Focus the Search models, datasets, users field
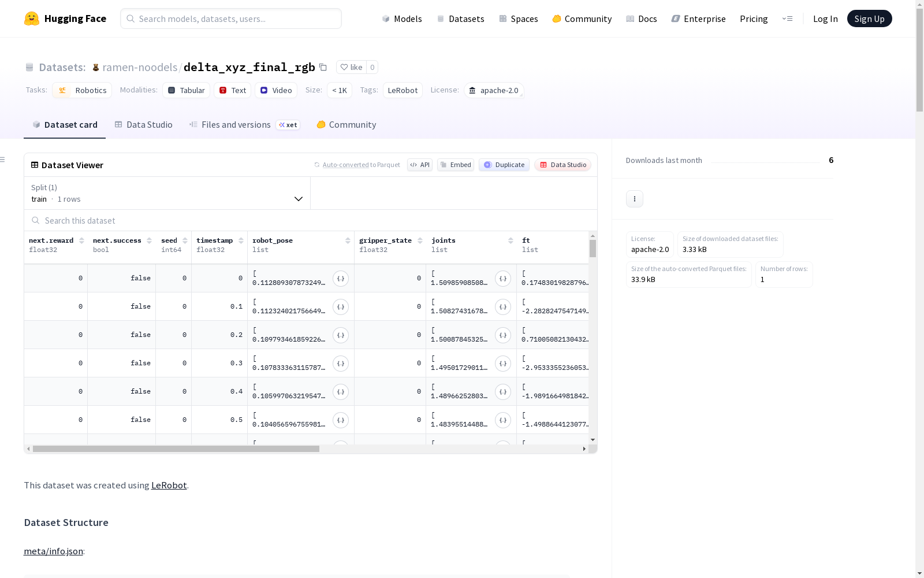The height and width of the screenshot is (578, 924). [x=231, y=18]
